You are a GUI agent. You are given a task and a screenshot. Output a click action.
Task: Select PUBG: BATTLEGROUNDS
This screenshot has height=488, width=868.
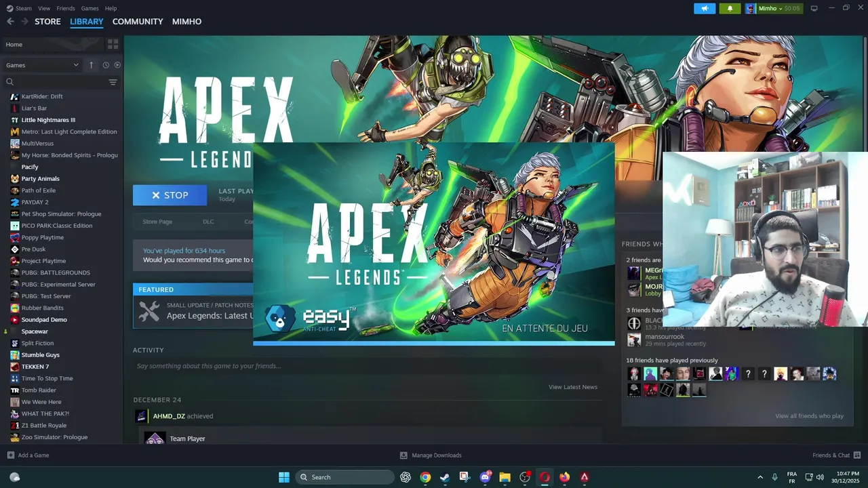click(x=56, y=272)
